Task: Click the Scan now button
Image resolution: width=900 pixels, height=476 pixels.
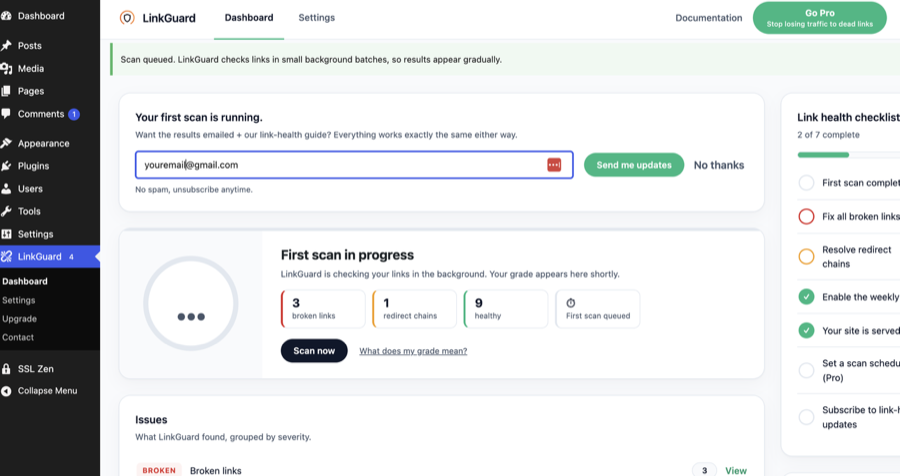Action: [x=314, y=351]
